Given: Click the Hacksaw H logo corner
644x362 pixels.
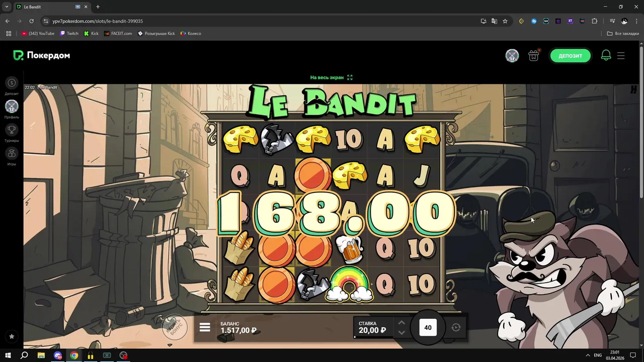Looking at the screenshot, I should (x=633, y=89).
